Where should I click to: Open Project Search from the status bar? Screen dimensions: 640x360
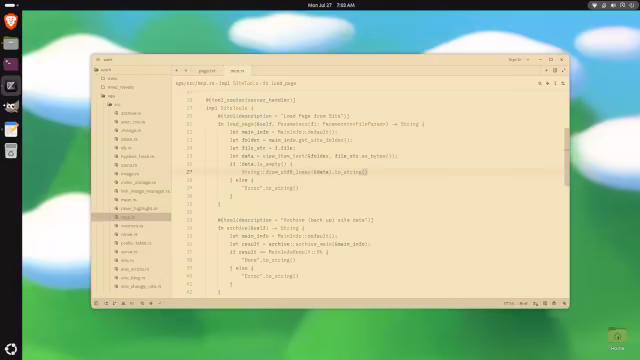tap(142, 303)
